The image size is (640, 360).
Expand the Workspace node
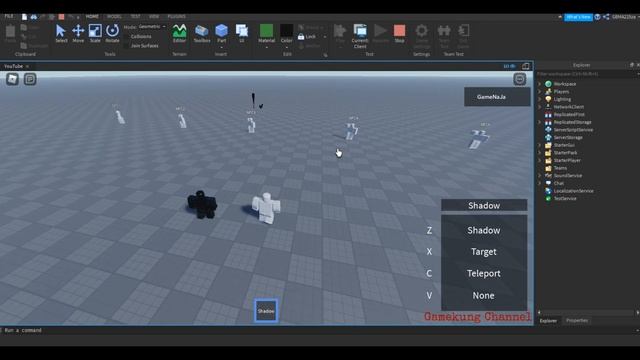540,84
